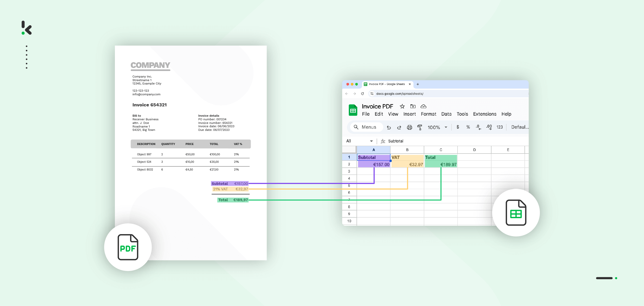Click the redo arrow in toolbar
This screenshot has height=306, width=644.
[x=399, y=127]
